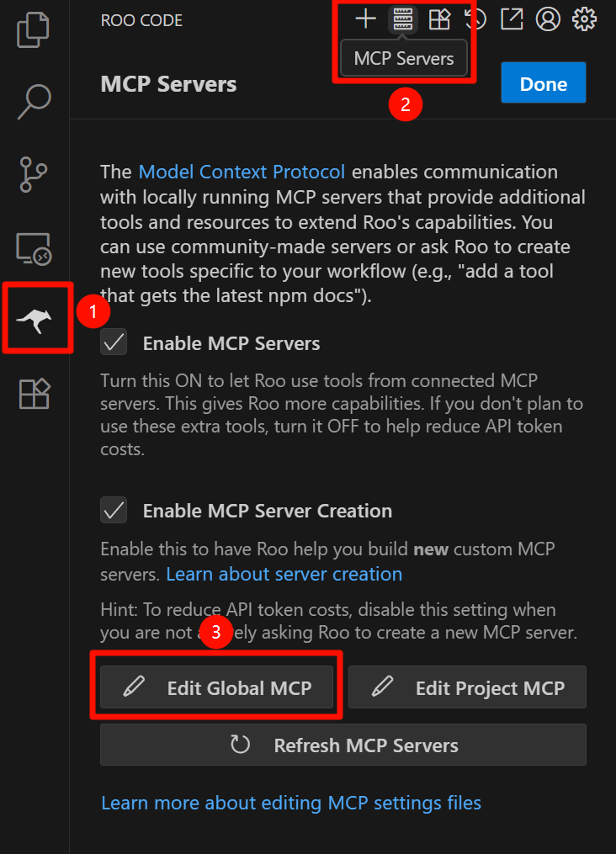616x854 pixels.
Task: Open the Modes/Prompts toolbar icon
Action: click(x=439, y=19)
